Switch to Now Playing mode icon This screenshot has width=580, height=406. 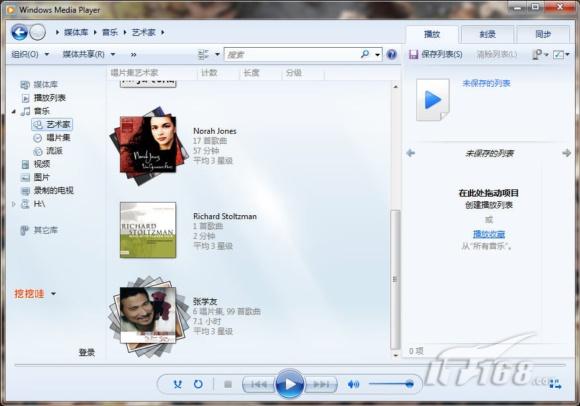coord(555,384)
